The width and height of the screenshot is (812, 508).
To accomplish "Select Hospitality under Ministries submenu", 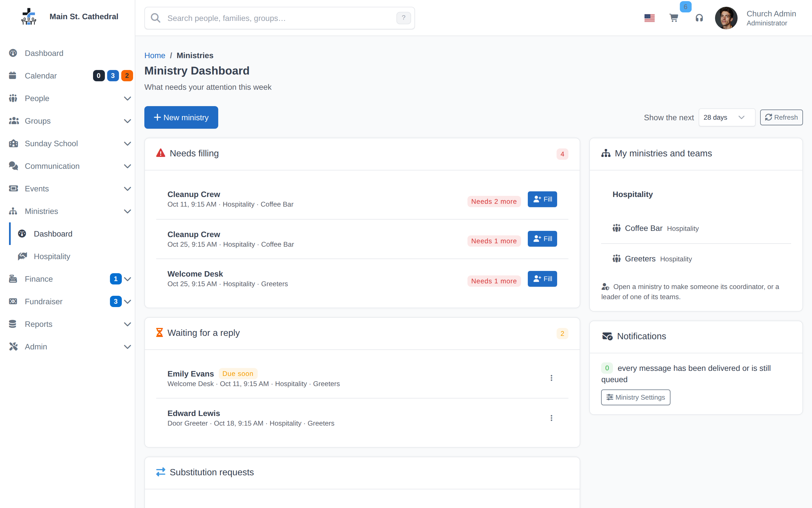I will (x=72, y=256).
